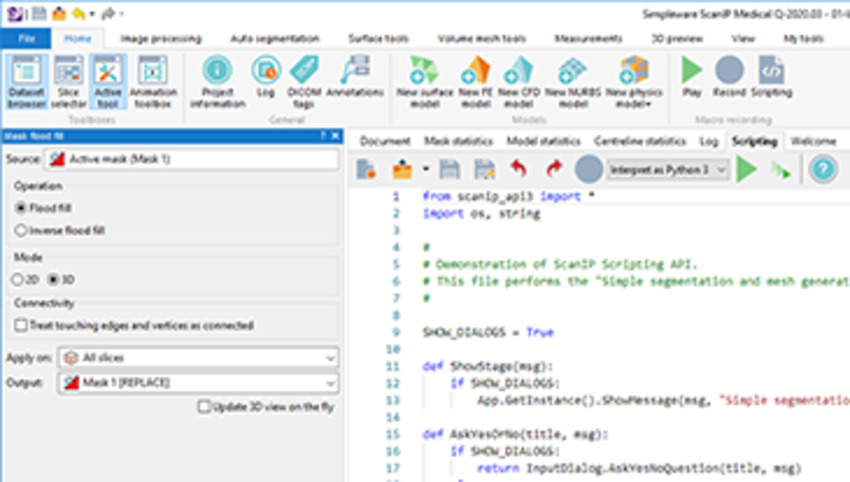Enable Treat touching edges as connected
Viewport: 850px width, 482px height.
(22, 325)
